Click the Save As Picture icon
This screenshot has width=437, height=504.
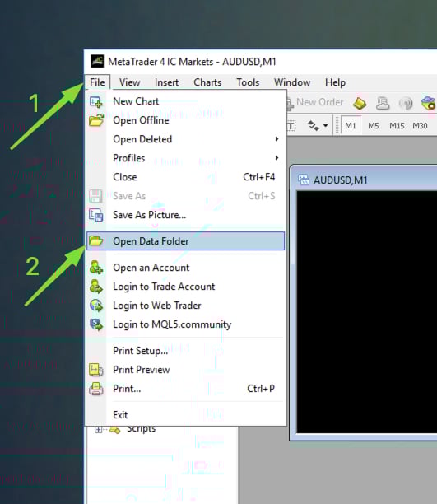coord(95,215)
